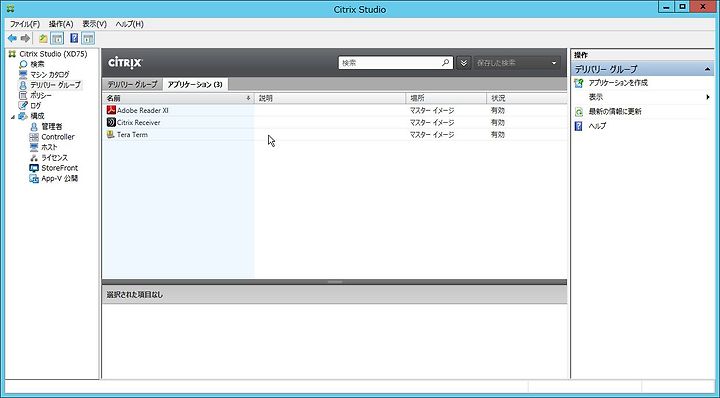Click the forward arrow toolbar icon
Image resolution: width=720 pixels, height=398 pixels.
click(x=26, y=39)
